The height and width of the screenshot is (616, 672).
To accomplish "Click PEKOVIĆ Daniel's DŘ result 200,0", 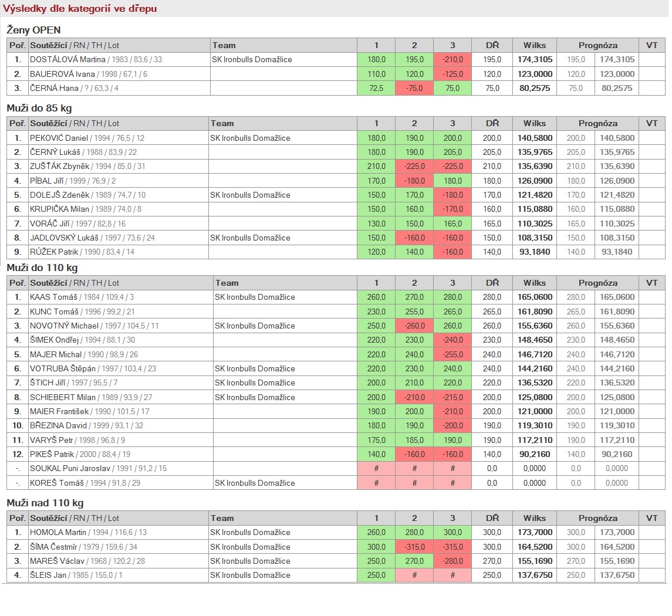I will pyautogui.click(x=492, y=138).
